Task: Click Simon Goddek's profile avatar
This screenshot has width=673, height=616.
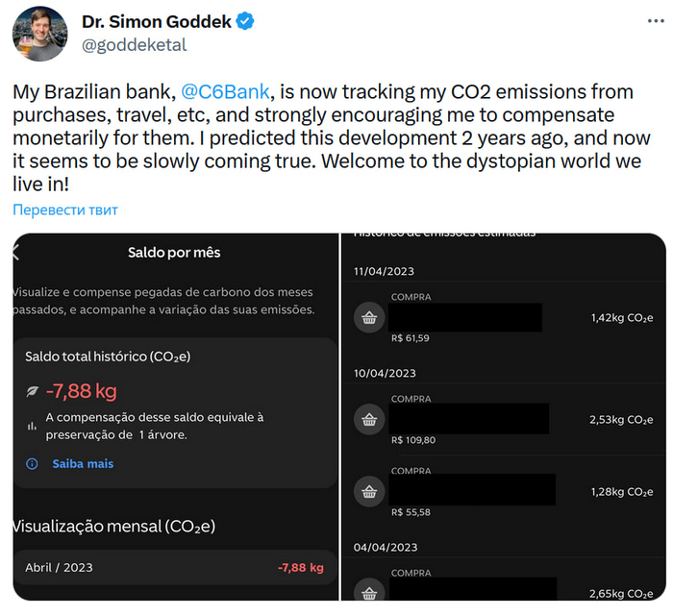Action: (x=40, y=34)
